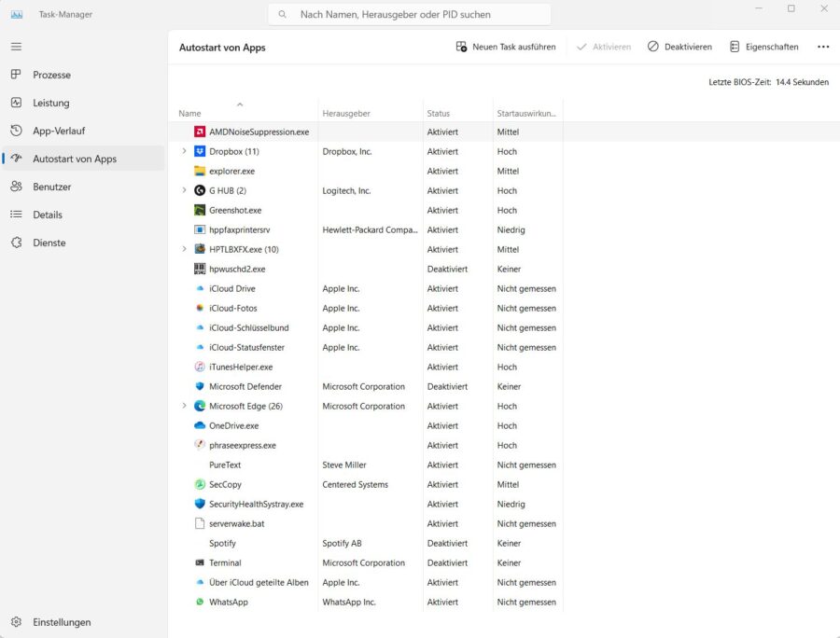
Task: Select the Spotify row name
Action: pos(222,543)
